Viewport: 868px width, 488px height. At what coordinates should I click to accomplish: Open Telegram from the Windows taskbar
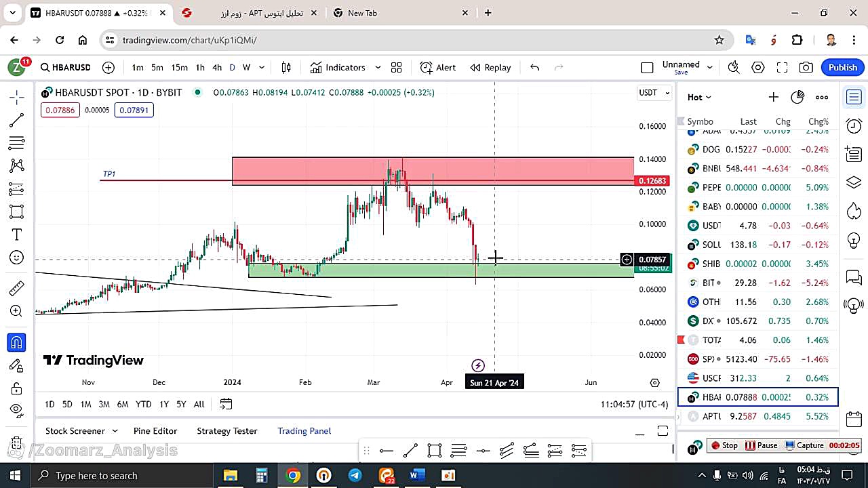click(355, 476)
